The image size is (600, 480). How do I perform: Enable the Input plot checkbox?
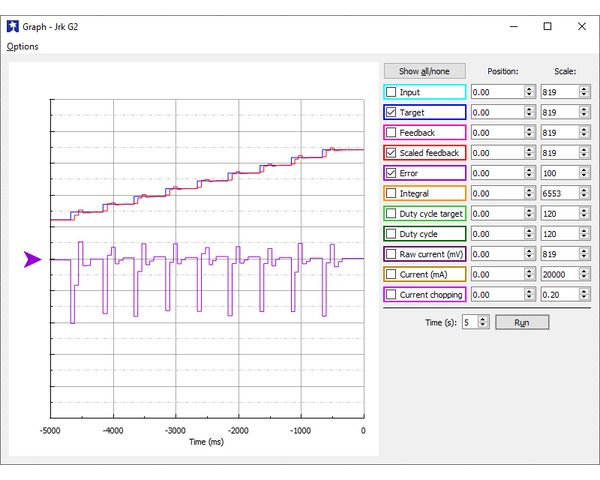[x=391, y=92]
